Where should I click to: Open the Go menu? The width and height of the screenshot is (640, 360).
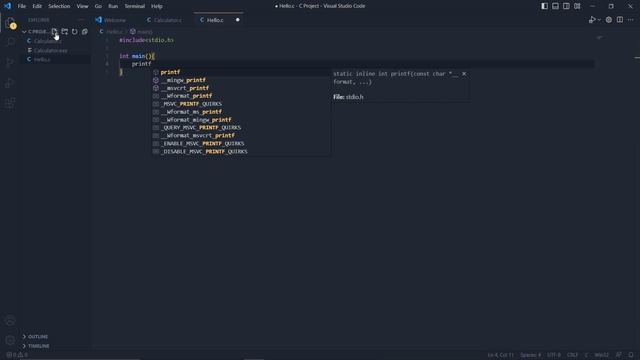pyautogui.click(x=98, y=6)
